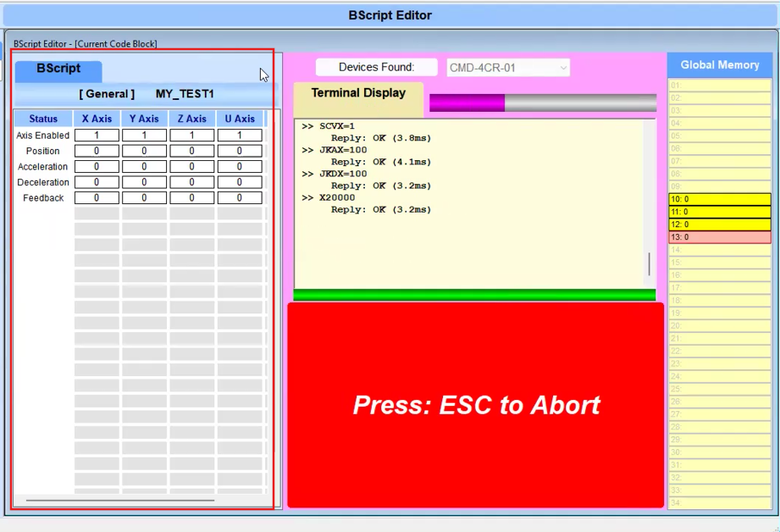This screenshot has height=532, width=780.
Task: Click the U Axis Deceleration value
Action: [240, 182]
